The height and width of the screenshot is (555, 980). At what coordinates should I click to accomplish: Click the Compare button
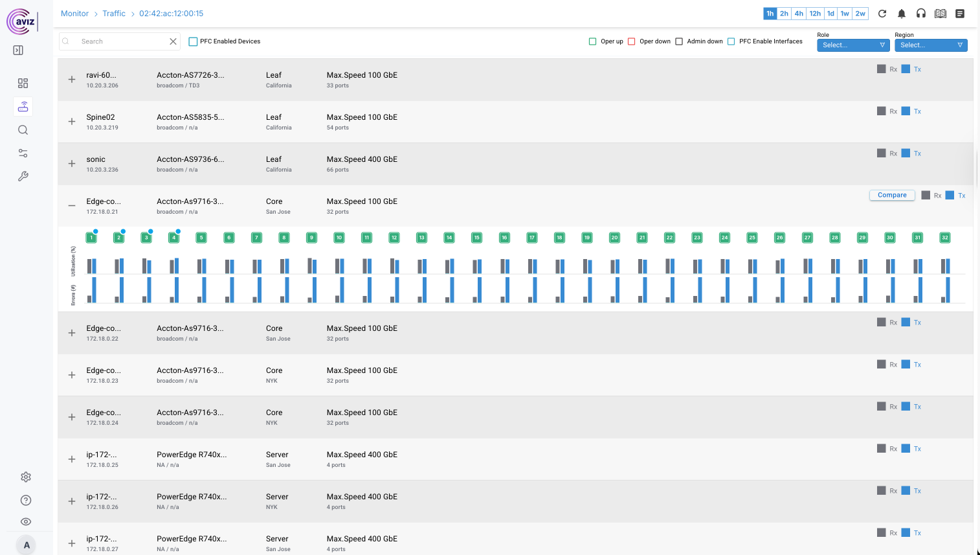point(891,195)
